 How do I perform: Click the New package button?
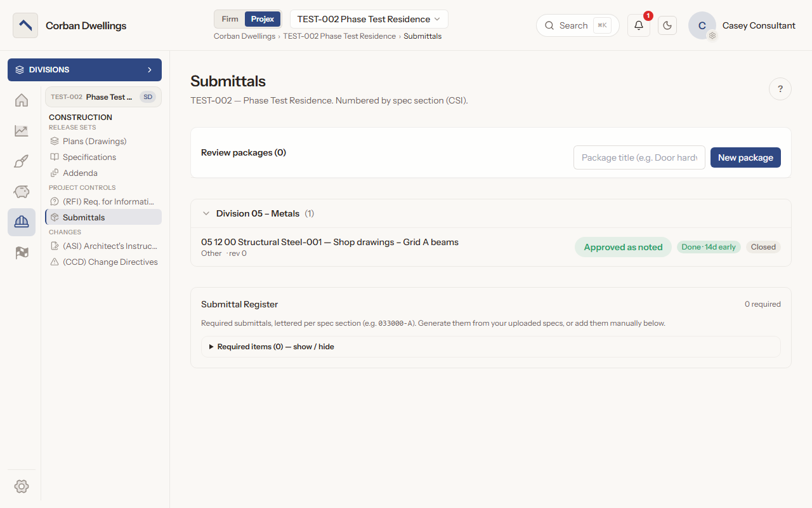click(745, 157)
